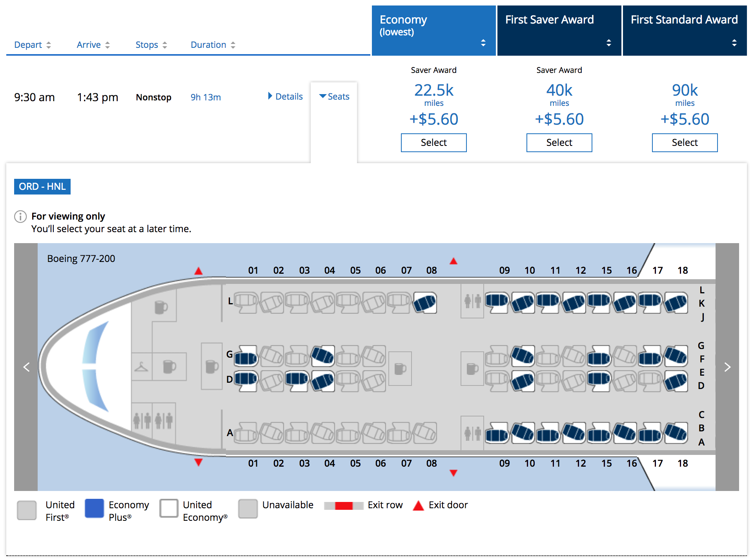Click the seat map left arrow

tap(26, 367)
